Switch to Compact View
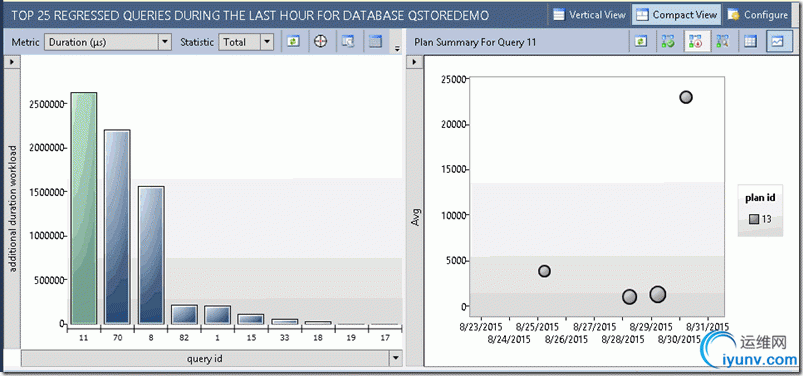 676,15
